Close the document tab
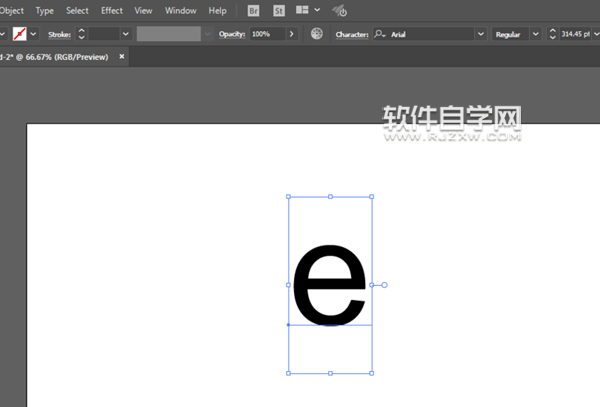This screenshot has width=600, height=407. [122, 57]
